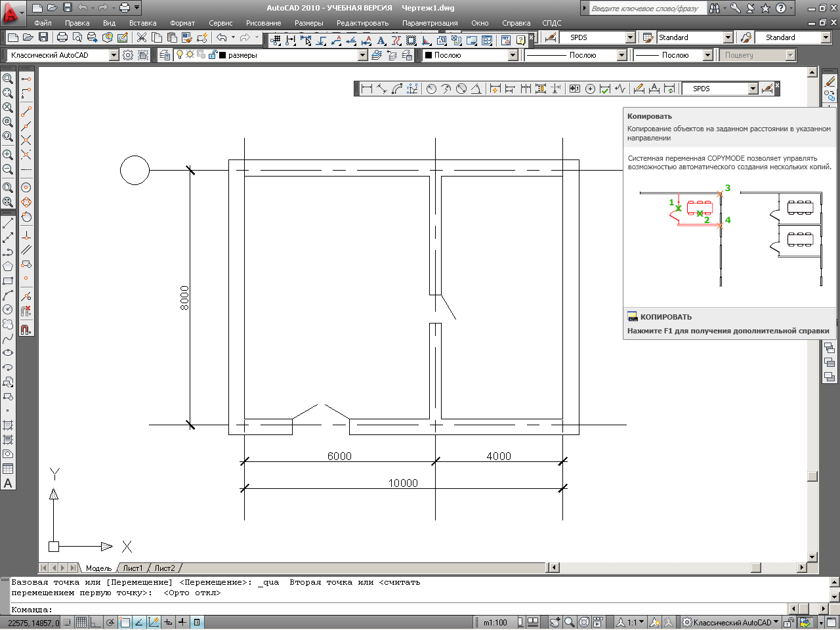Open the SPDS dropdown in floating dimension toolbar
Screen dimensions: 840x630
click(720, 89)
